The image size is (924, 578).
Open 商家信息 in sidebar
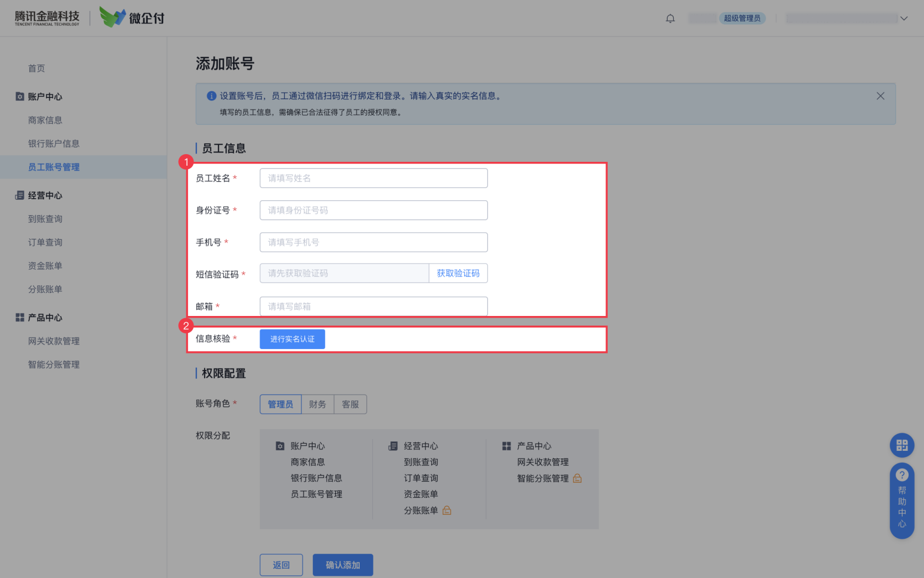coord(45,120)
